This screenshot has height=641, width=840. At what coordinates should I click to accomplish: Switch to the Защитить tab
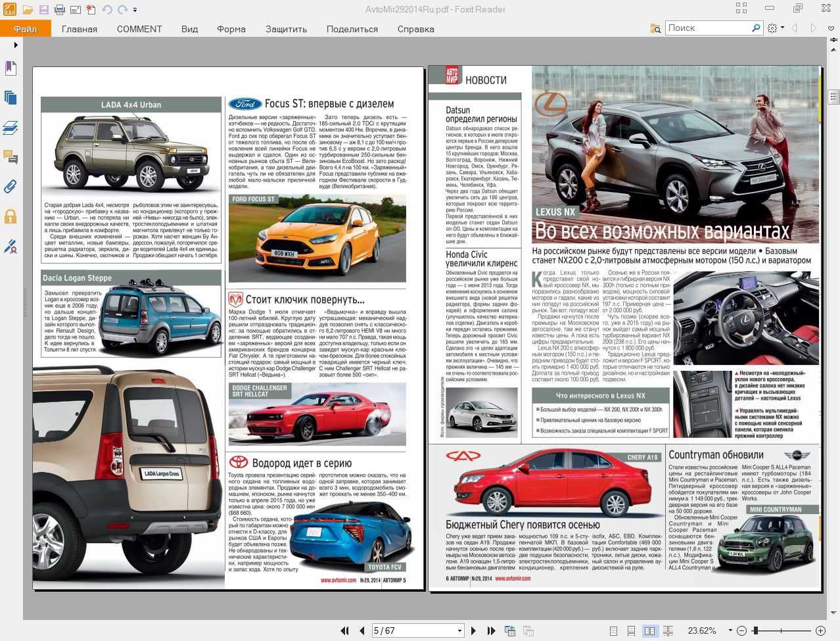pos(286,29)
